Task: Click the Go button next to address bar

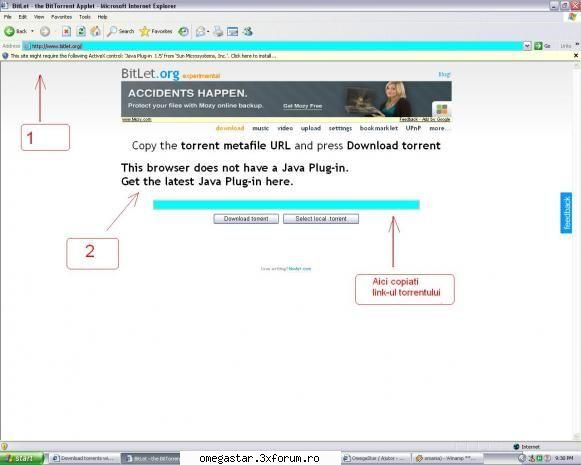Action: pos(542,46)
